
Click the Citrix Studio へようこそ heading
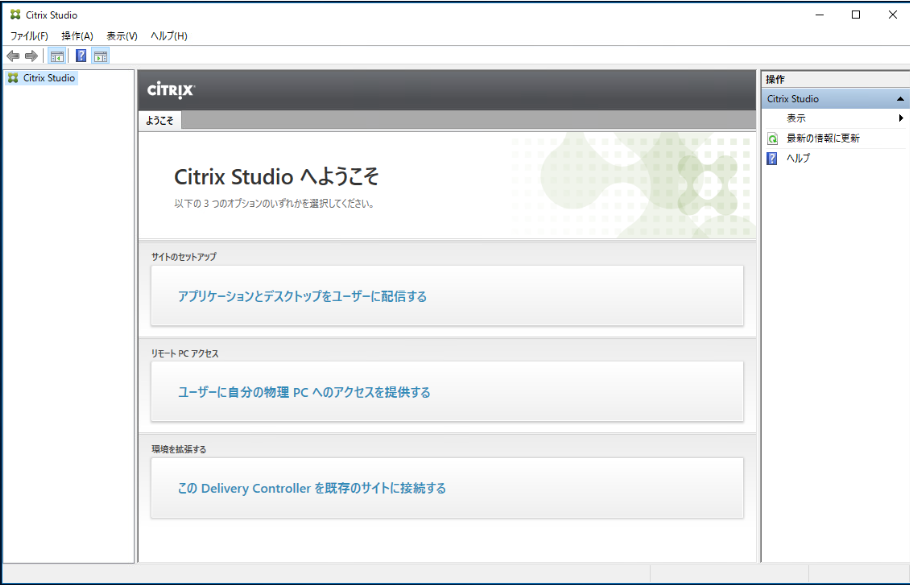(276, 176)
